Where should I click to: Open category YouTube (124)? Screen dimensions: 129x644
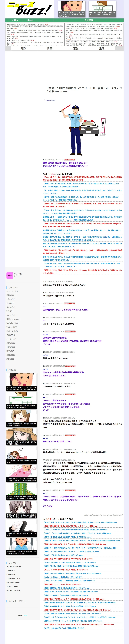click(12, 323)
